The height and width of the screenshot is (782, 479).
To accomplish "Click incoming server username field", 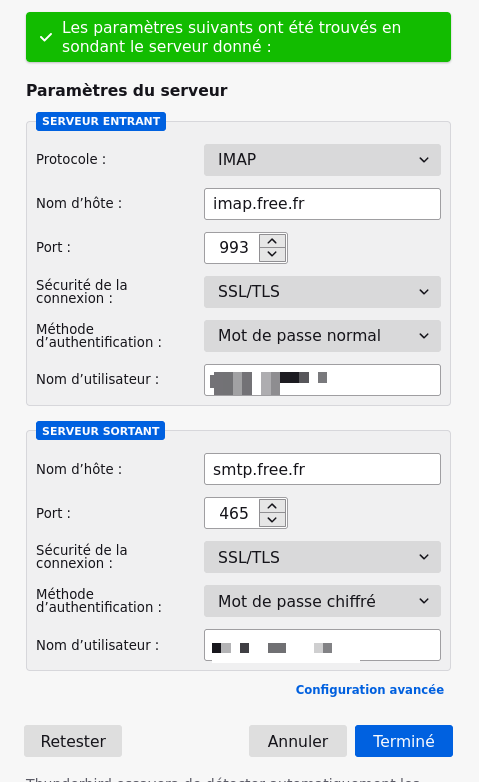I will (322, 380).
